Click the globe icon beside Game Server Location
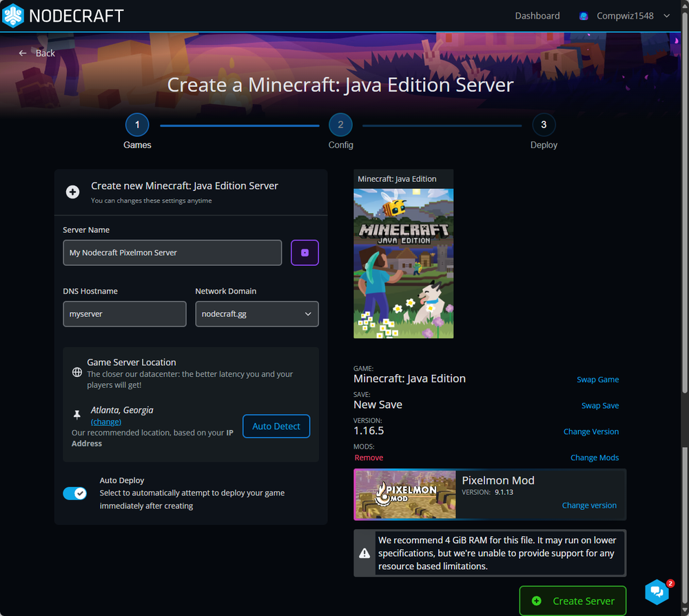 pyautogui.click(x=77, y=372)
